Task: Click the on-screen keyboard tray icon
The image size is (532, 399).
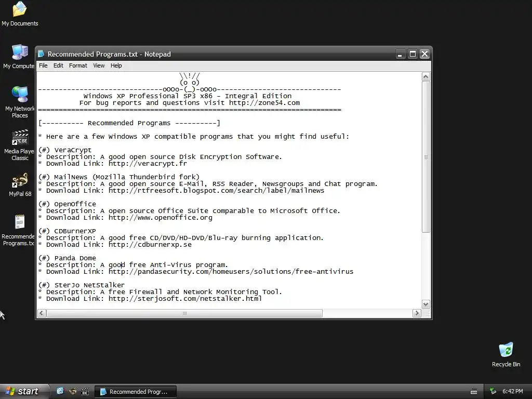Action: coord(474,392)
